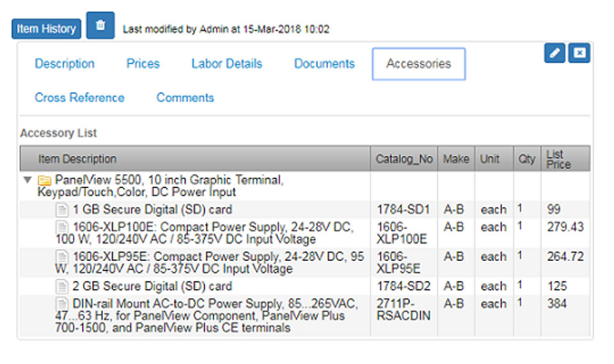Viewport: 614px width, 364px height.
Task: Collapse the PanelView 5500 tree node
Action: click(x=27, y=180)
